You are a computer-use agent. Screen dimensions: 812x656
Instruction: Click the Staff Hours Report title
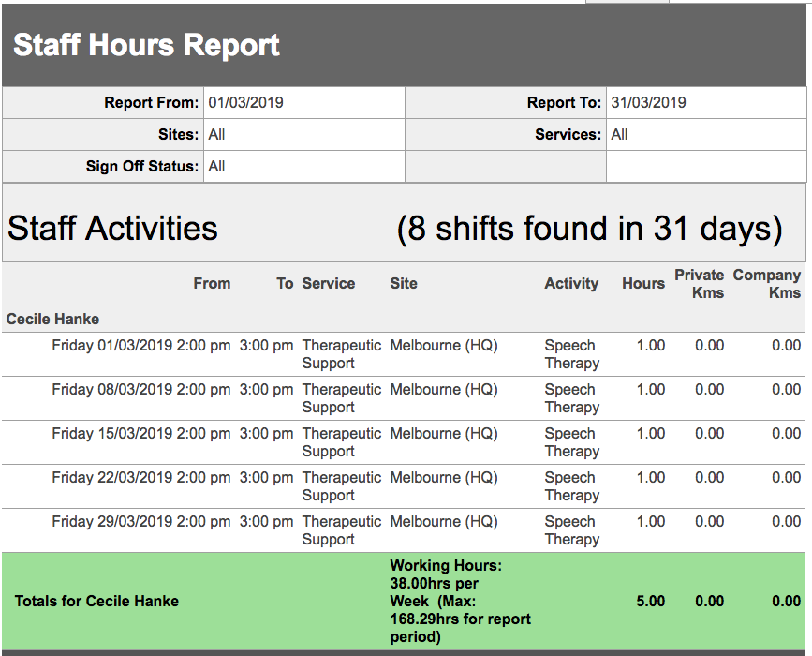(x=144, y=45)
